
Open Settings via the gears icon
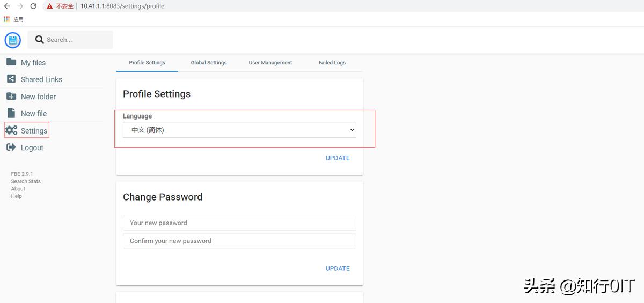pos(11,130)
